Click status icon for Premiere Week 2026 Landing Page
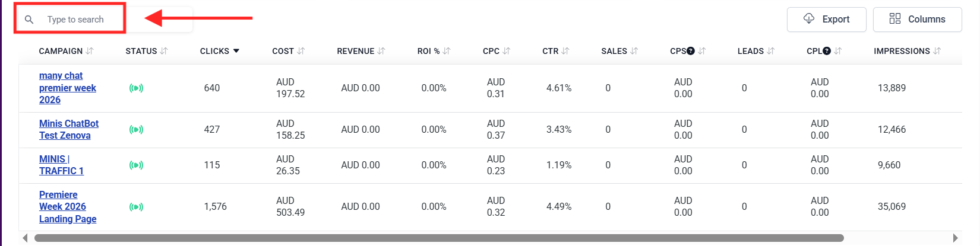Viewport: 980px width, 246px height. point(136,207)
